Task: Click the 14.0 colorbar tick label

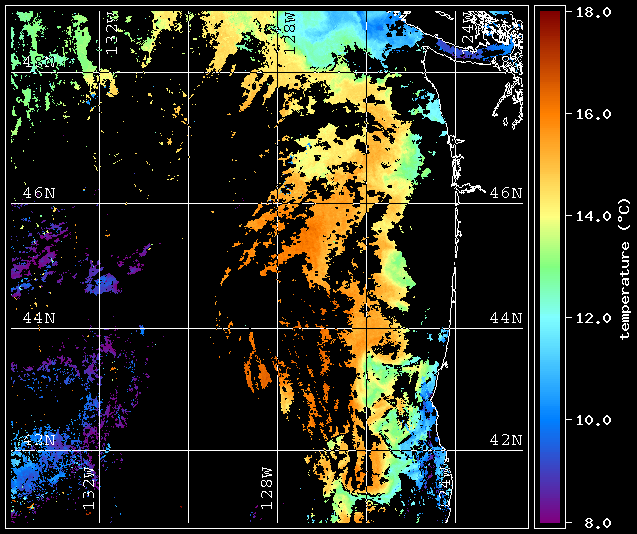Action: (594, 216)
